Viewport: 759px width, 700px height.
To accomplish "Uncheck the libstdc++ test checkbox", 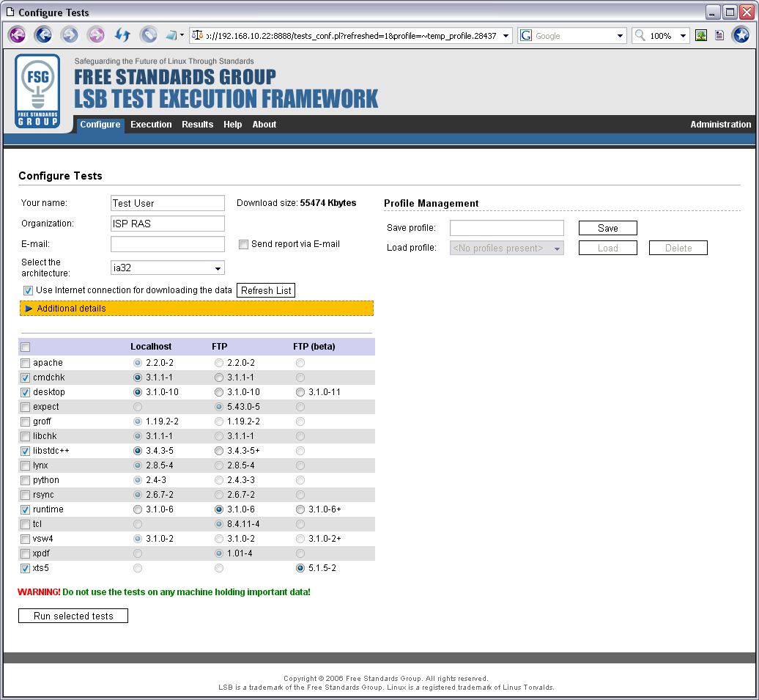I will click(x=25, y=451).
